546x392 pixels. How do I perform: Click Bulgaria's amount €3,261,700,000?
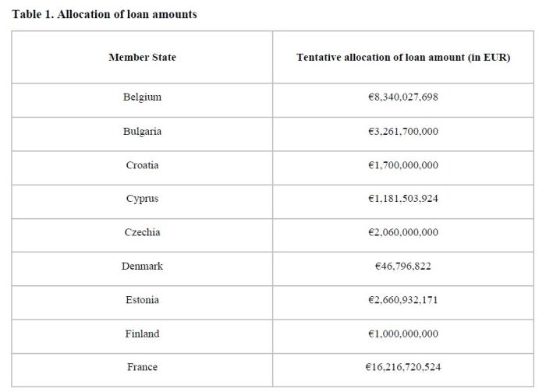[403, 131]
